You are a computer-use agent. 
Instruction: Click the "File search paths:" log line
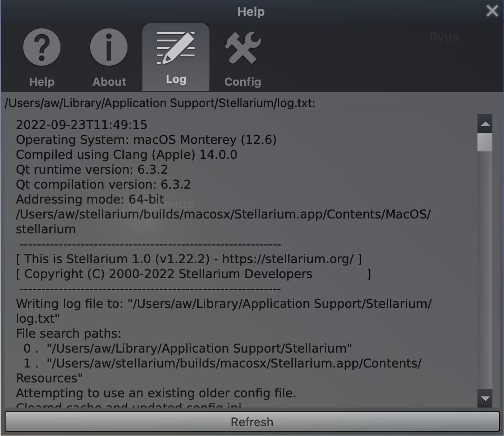[68, 334]
